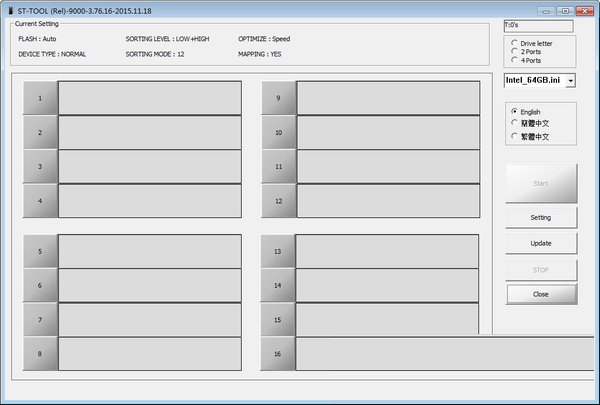Choose the 2 Ports option
Screen dimensions: 600x405
pyautogui.click(x=515, y=52)
